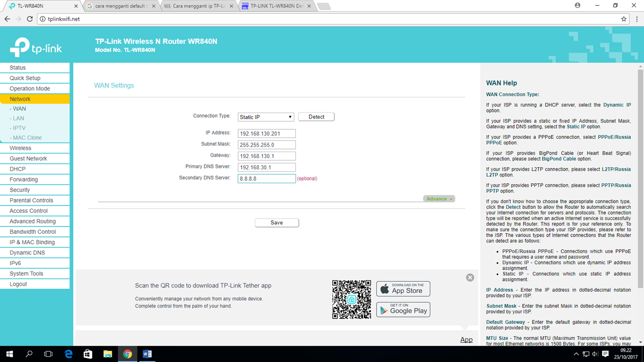Open Dynamic DNS menu item

[35, 252]
